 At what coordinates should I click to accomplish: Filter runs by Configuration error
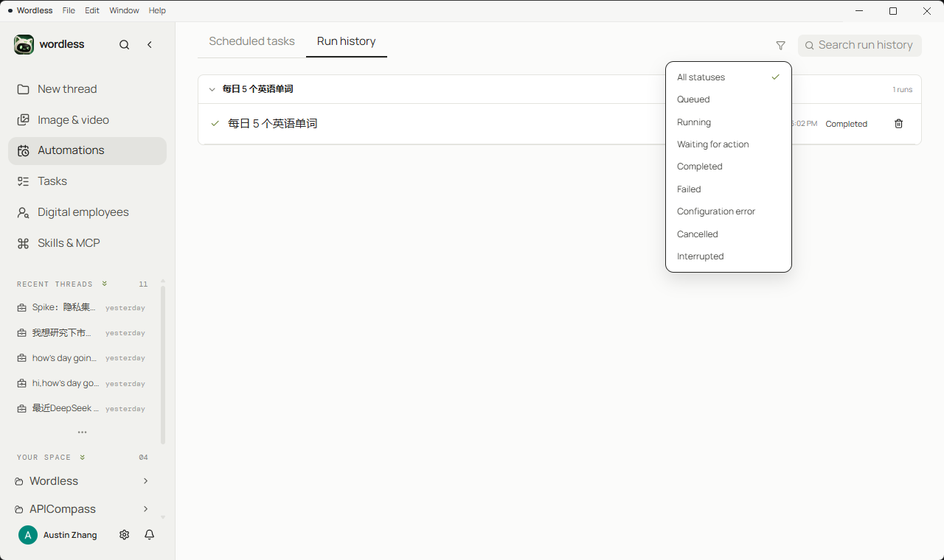pyautogui.click(x=729, y=211)
